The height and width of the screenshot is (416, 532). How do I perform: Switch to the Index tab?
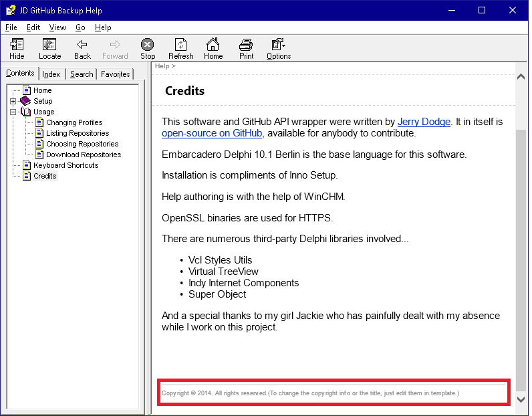click(x=51, y=74)
